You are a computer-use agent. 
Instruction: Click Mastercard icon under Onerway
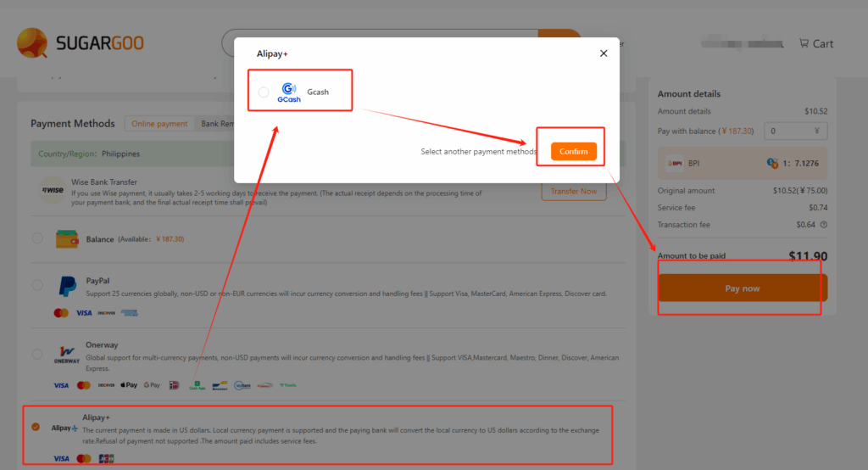84,385
